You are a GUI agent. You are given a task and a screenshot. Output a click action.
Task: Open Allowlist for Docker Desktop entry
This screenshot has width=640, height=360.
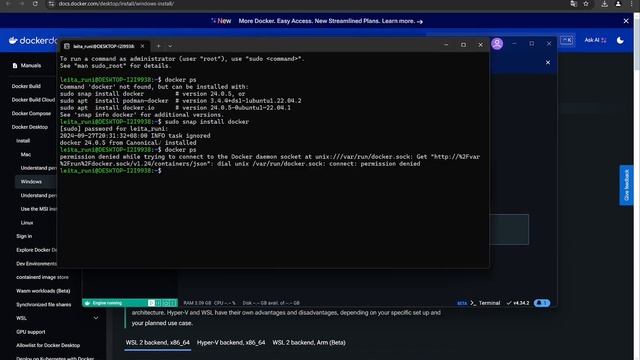coord(48,345)
